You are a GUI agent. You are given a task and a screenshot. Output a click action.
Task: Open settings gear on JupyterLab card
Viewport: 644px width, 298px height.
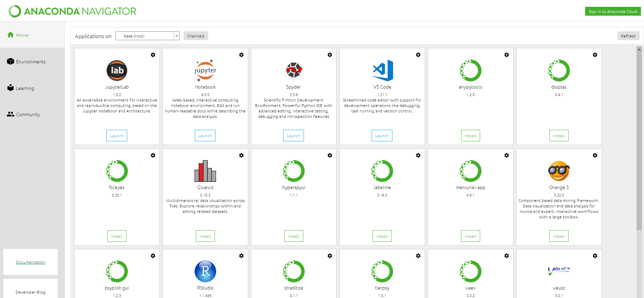[x=153, y=55]
